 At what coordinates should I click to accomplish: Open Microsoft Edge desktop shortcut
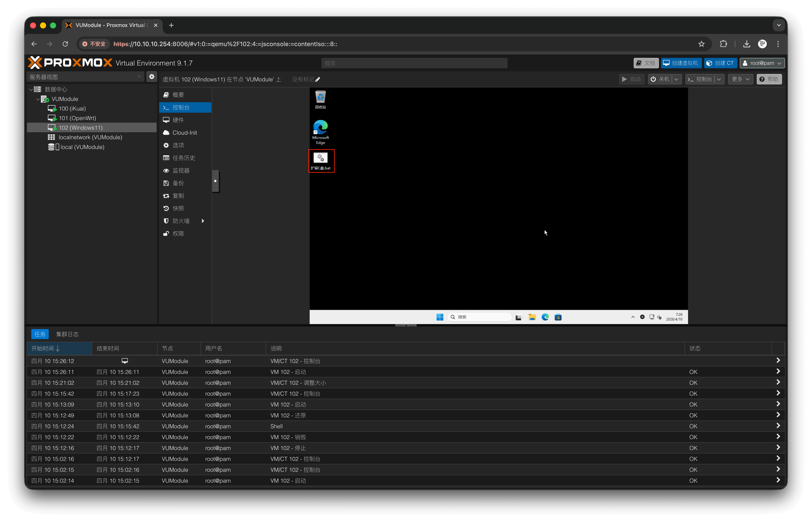pyautogui.click(x=320, y=132)
